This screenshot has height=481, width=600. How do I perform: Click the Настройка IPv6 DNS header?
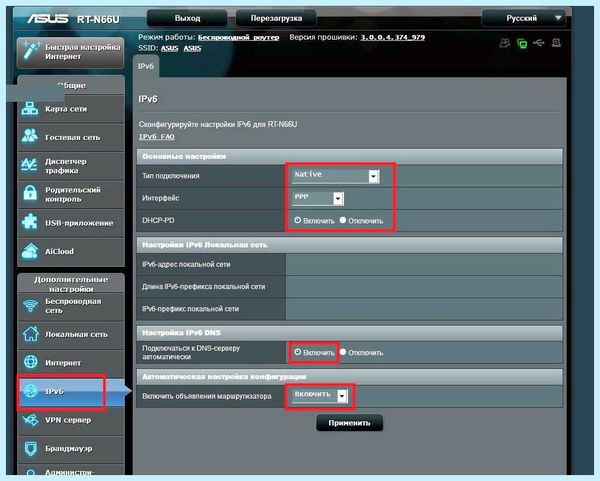pyautogui.click(x=349, y=333)
